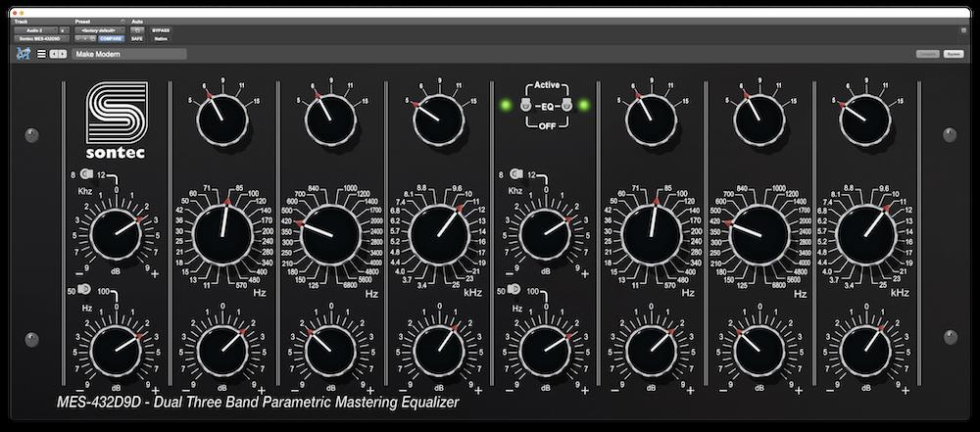Click the plugin brand icon beside preset list
980x432 pixels.
pyautogui.click(x=24, y=54)
